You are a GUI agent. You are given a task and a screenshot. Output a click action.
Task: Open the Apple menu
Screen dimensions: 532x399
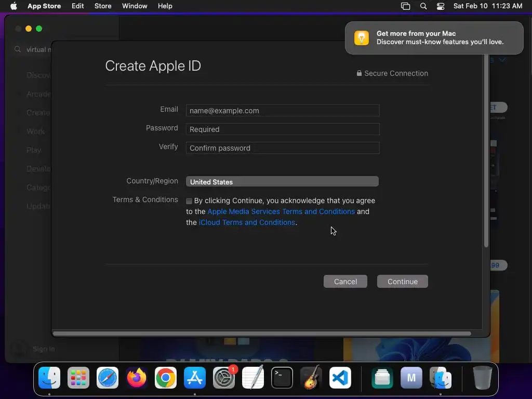click(14, 6)
